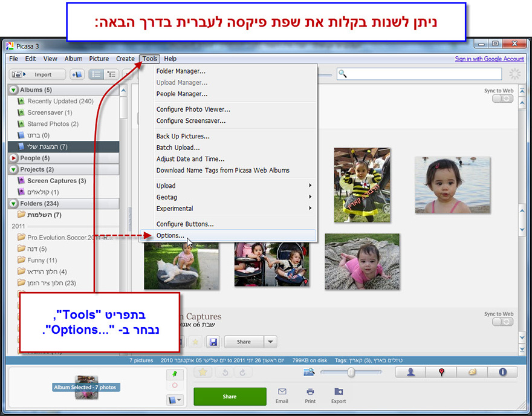The image size is (532, 416).
Task: Open the File menu
Action: point(13,59)
